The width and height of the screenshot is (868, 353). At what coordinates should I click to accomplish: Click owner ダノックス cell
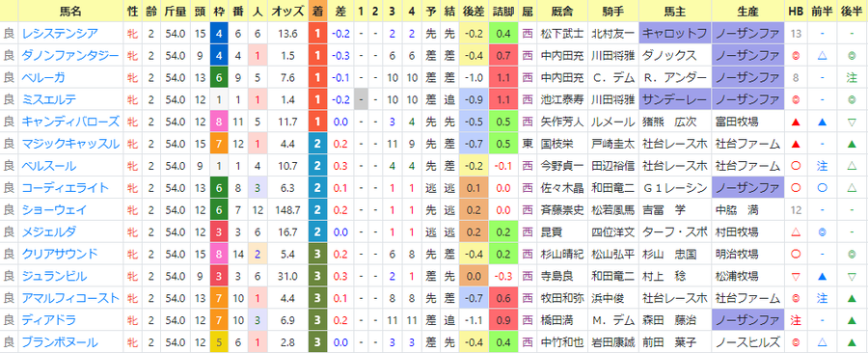coord(675,56)
